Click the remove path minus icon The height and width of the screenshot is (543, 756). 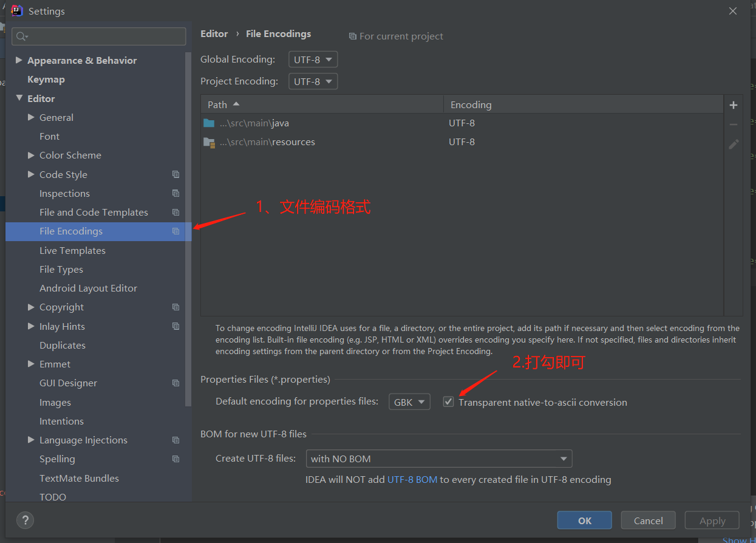[734, 125]
